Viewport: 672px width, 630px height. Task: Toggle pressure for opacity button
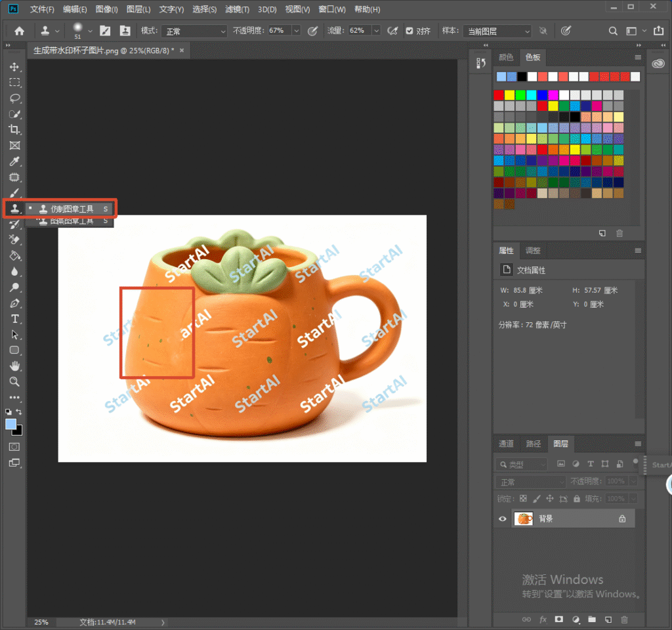[x=313, y=31]
